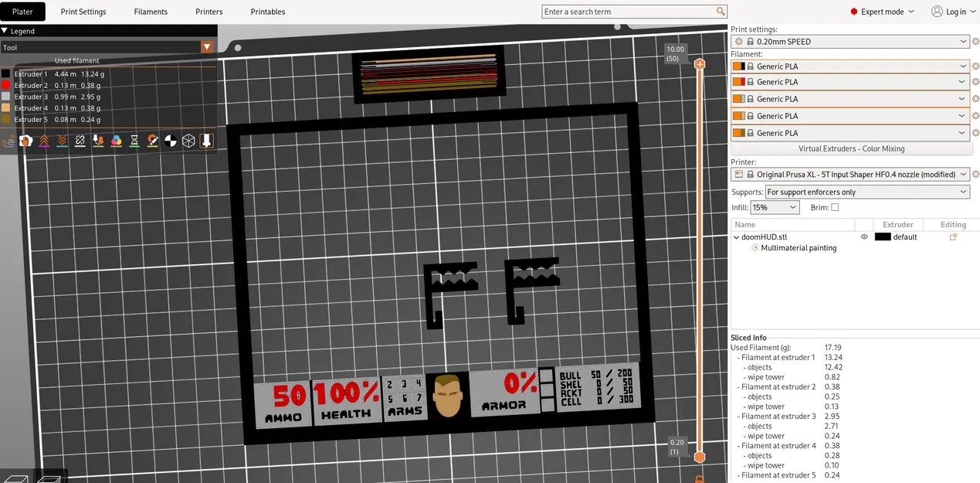Open print settings preset editor gear
The image size is (980, 483).
[975, 42]
